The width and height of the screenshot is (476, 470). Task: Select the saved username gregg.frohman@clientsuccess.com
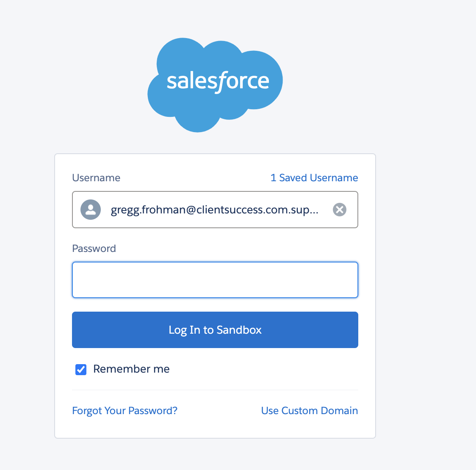pyautogui.click(x=215, y=210)
